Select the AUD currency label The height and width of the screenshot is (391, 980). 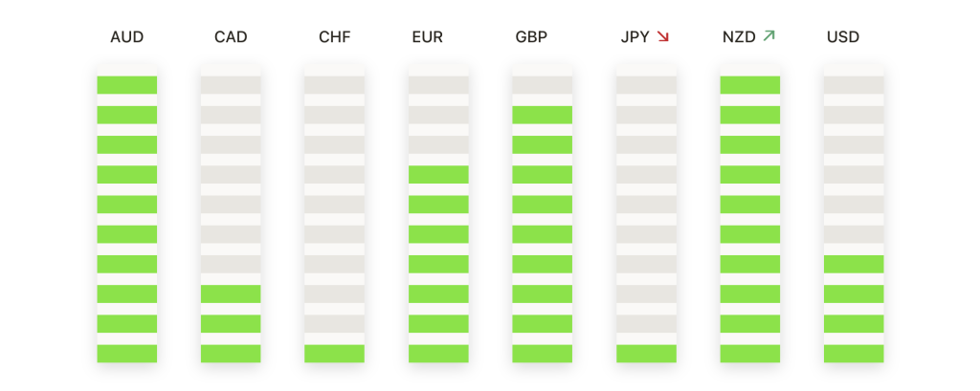coord(127,37)
